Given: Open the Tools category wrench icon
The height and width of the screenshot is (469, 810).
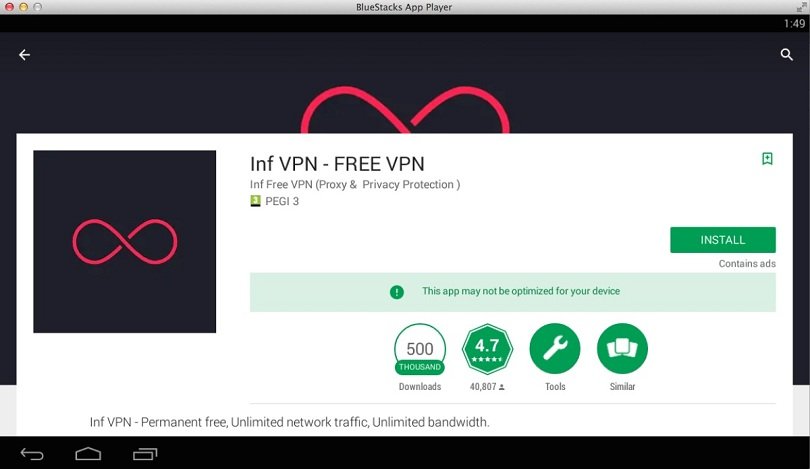Looking at the screenshot, I should click(x=555, y=349).
